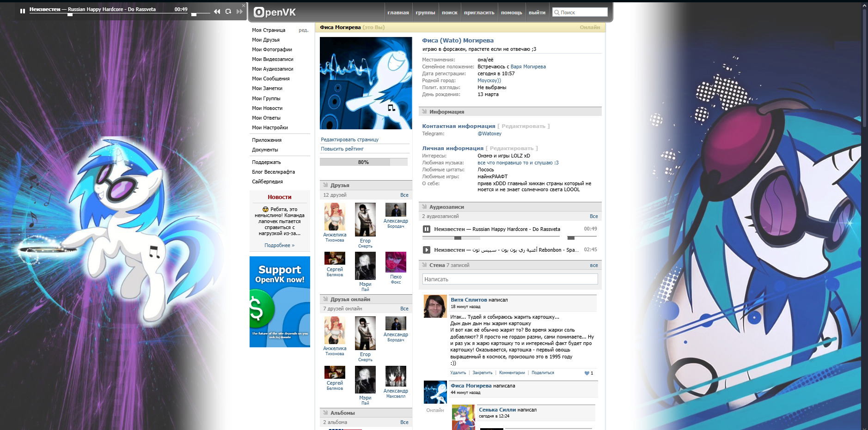The width and height of the screenshot is (868, 430).
Task: Click Поделиться under Витя Сплитов's post
Action: point(543,373)
